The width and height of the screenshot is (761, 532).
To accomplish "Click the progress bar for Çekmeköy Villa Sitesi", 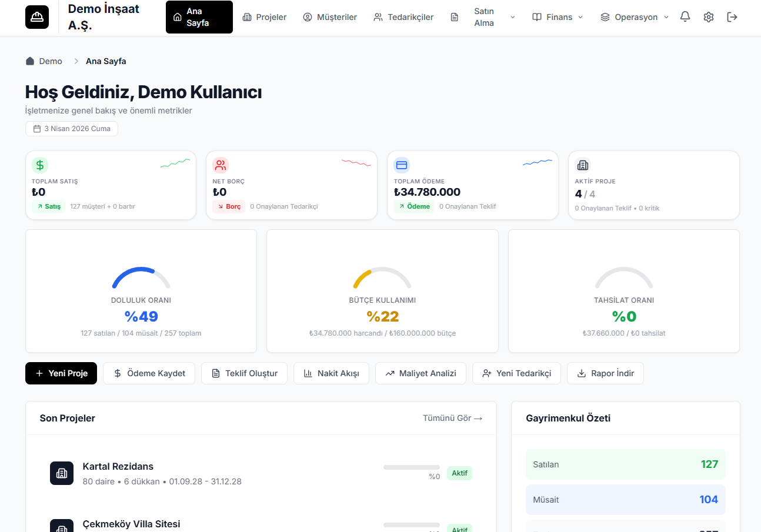I will (x=410, y=526).
